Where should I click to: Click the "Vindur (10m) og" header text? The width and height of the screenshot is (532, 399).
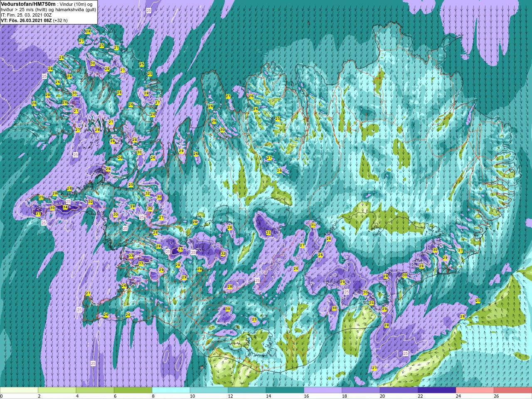(x=76, y=4)
